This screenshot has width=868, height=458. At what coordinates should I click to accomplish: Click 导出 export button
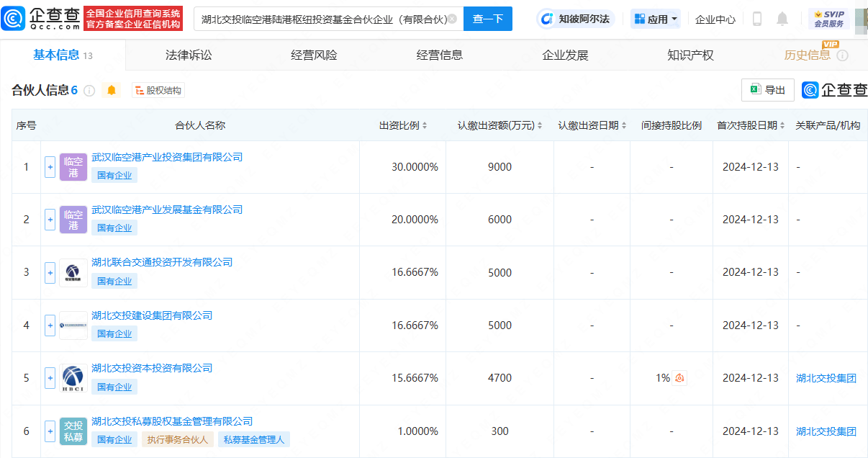coord(768,90)
